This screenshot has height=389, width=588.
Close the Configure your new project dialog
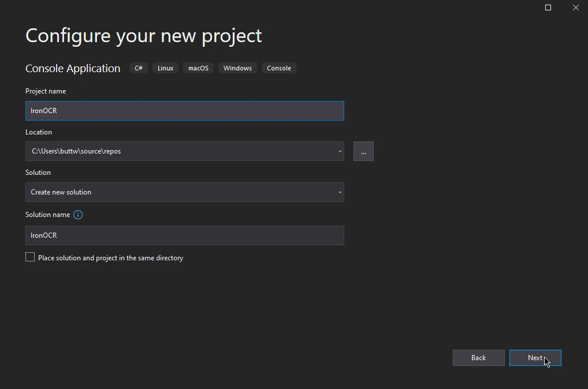pyautogui.click(x=575, y=8)
